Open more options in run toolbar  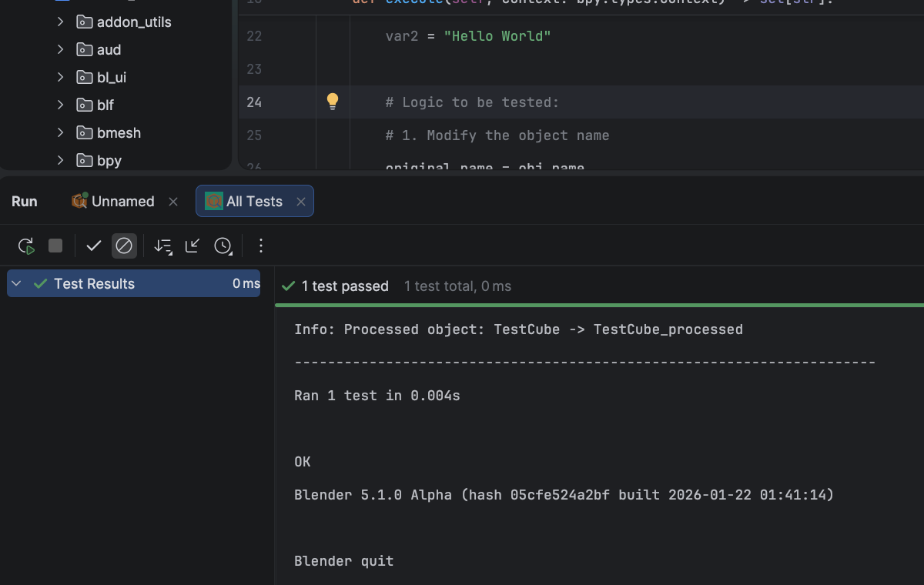tap(260, 246)
